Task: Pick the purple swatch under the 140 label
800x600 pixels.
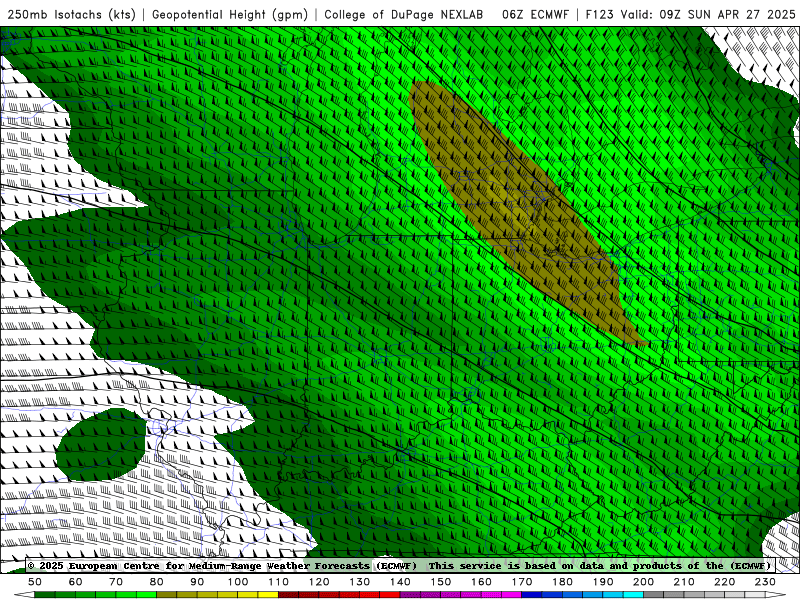Action: coord(410,595)
